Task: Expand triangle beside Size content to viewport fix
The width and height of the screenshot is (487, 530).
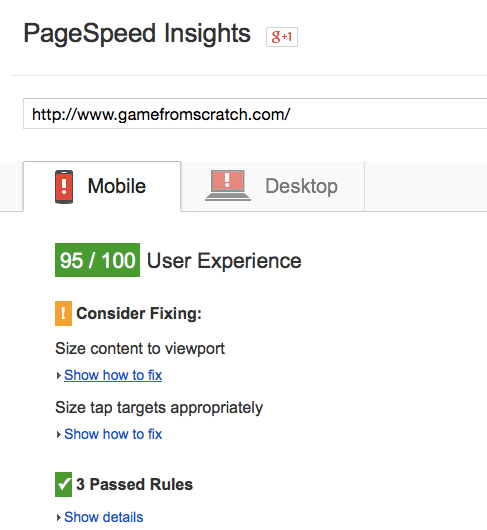Action: tap(58, 376)
